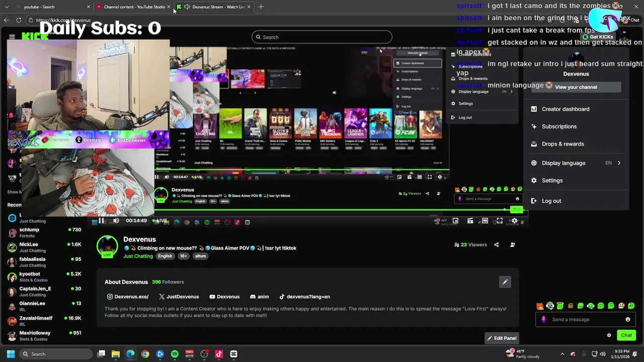Click the 18+ stream tag

click(x=184, y=256)
